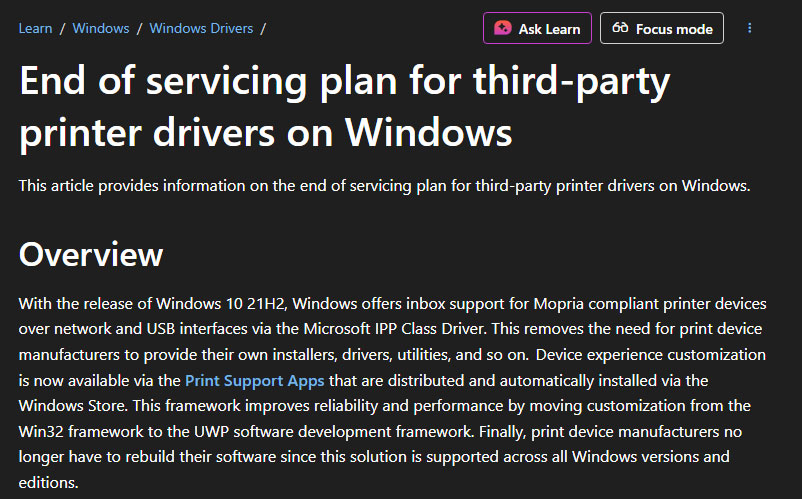This screenshot has height=499, width=802.
Task: Click the sentence starting 'This article provides information'
Action: tap(384, 185)
